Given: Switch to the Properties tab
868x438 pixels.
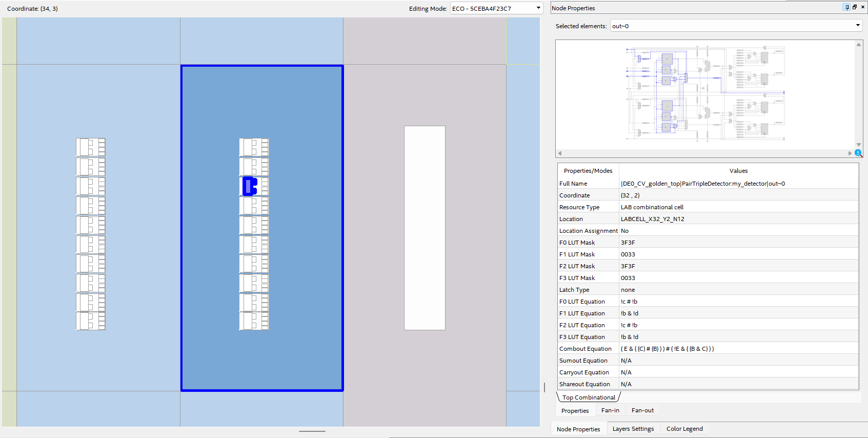Looking at the screenshot, I should 575,411.
